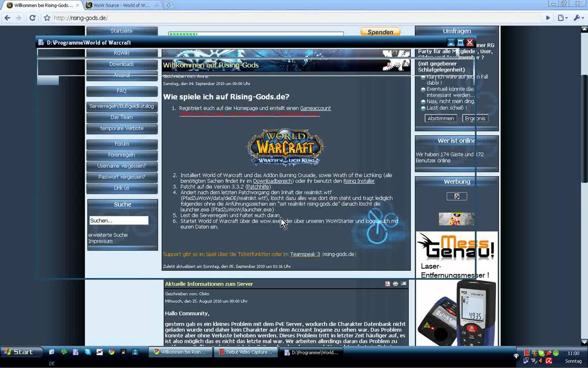This screenshot has width=588, height=368.
Task: Launch Internet Explorer from quick launch
Action: [52, 352]
